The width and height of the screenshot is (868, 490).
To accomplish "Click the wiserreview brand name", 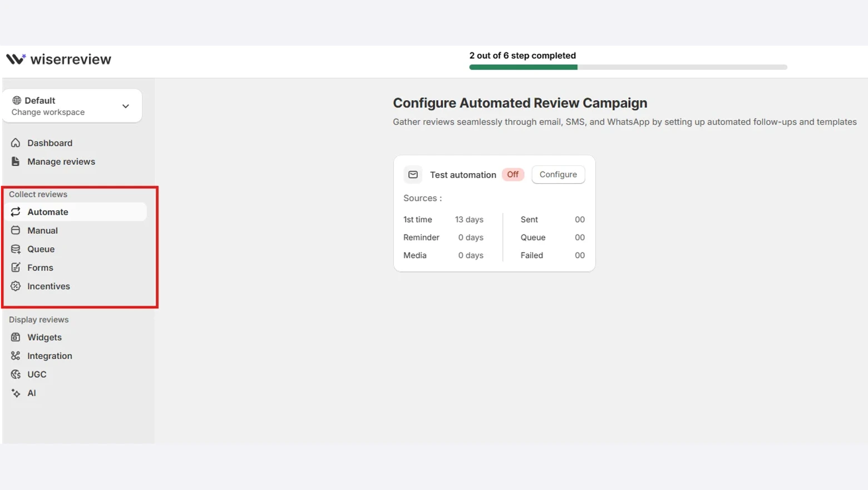I will coord(71,59).
